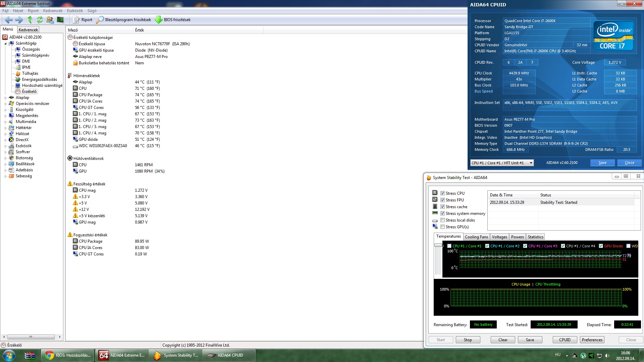The width and height of the screenshot is (644, 362).
Task: Toggle Stress system memory checkbox
Action: 442,214
